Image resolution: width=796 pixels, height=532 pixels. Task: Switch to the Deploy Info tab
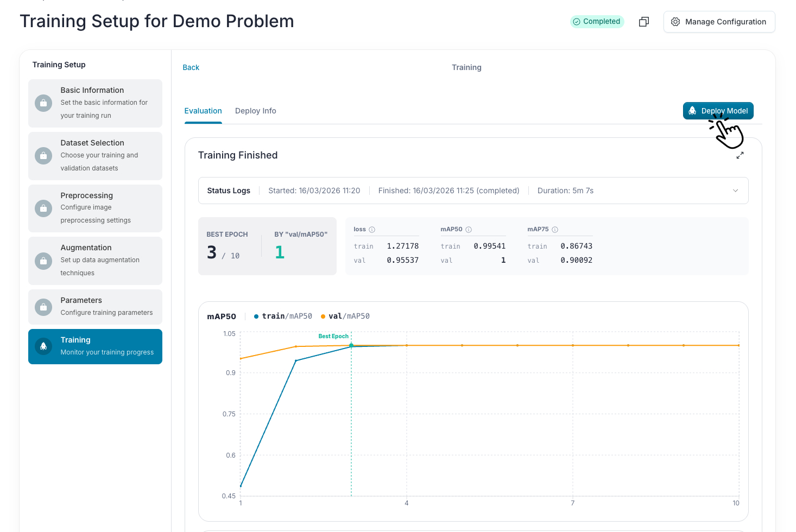tap(255, 111)
